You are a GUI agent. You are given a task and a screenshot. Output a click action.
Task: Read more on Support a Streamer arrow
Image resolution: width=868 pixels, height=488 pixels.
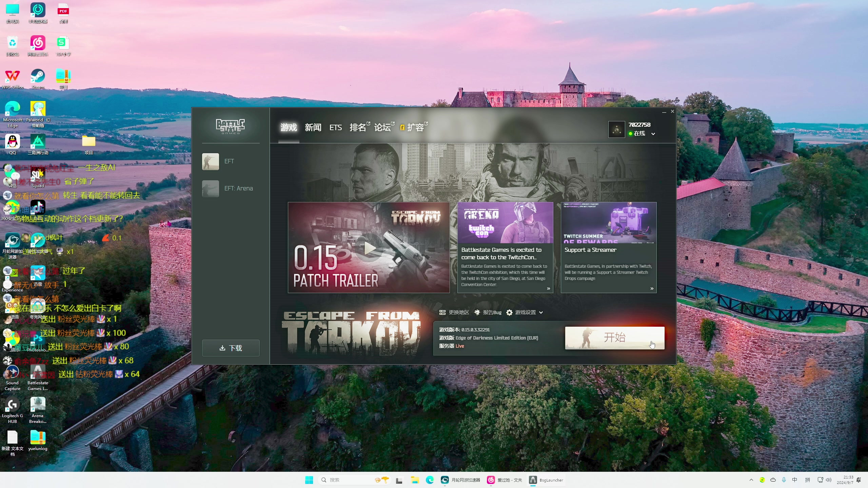point(652,288)
